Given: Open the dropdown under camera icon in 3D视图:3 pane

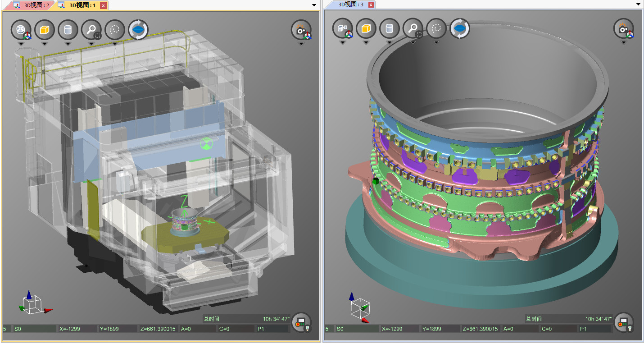Looking at the screenshot, I should [623, 43].
